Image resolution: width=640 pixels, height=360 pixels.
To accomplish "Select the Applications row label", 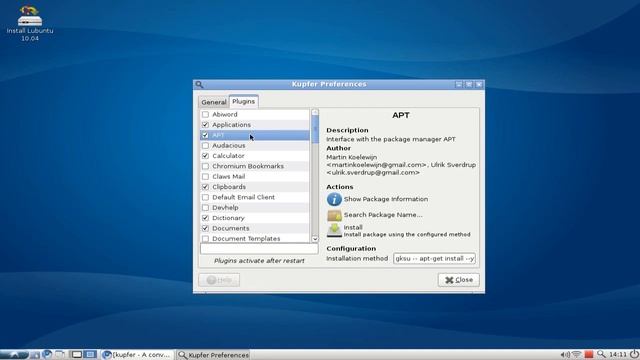I will coord(231,125).
